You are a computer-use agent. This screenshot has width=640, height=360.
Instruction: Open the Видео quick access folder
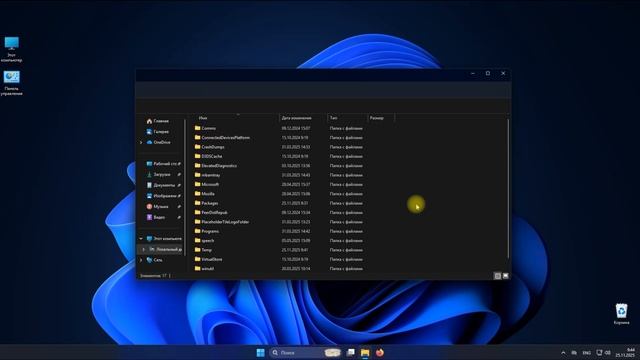(x=156, y=217)
